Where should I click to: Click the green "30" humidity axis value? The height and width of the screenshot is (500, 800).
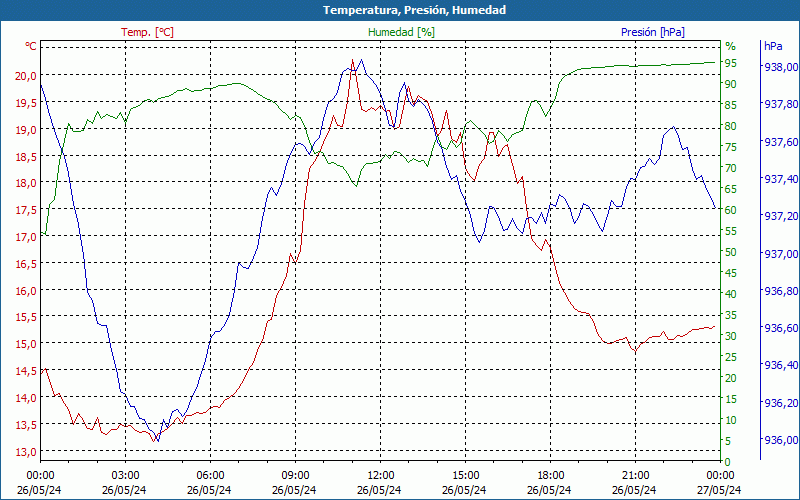click(x=731, y=336)
